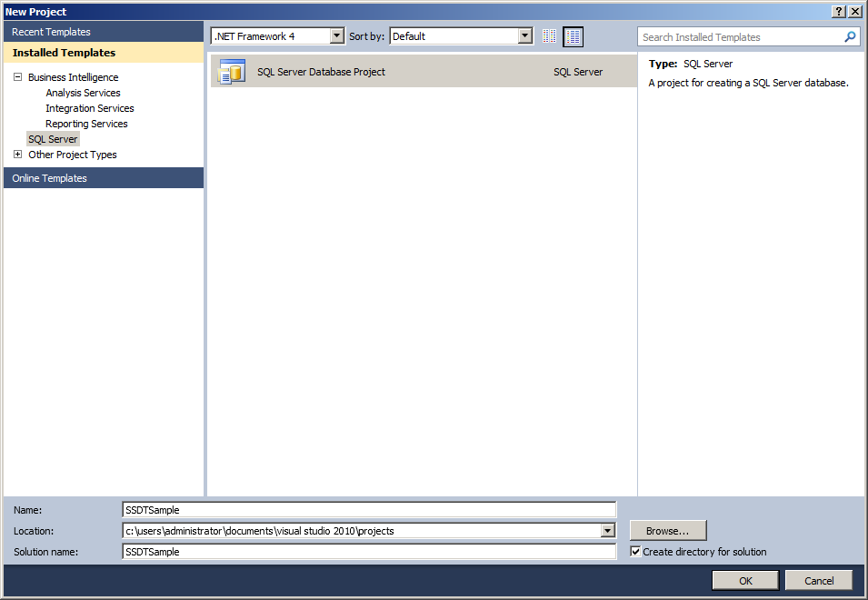Screen dimensions: 868x600
Task: Click the Browse button
Action: (x=668, y=530)
